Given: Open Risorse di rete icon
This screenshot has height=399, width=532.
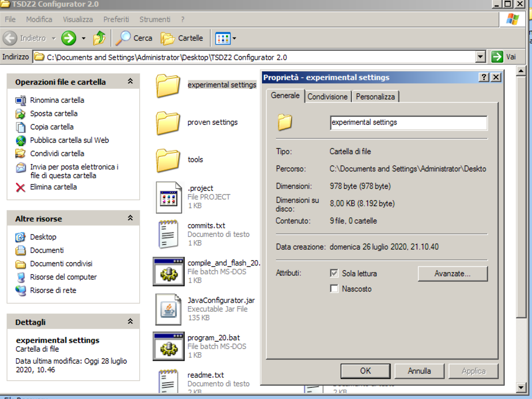Looking at the screenshot, I should (x=20, y=291).
